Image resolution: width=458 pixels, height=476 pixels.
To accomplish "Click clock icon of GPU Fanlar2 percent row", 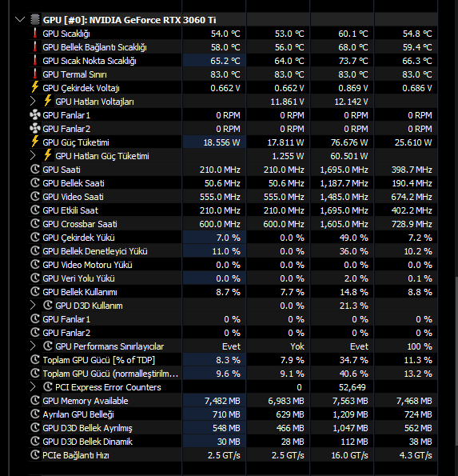I will [x=35, y=333].
